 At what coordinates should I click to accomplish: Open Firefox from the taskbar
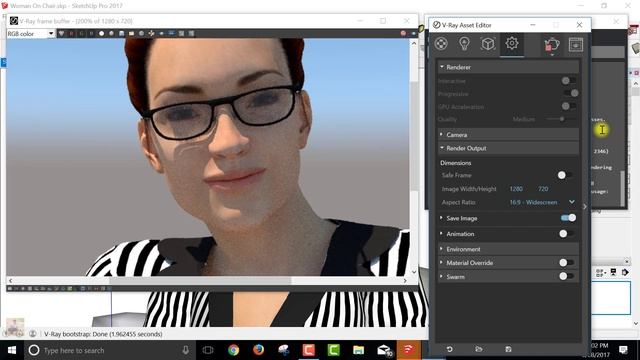pyautogui.click(x=258, y=350)
